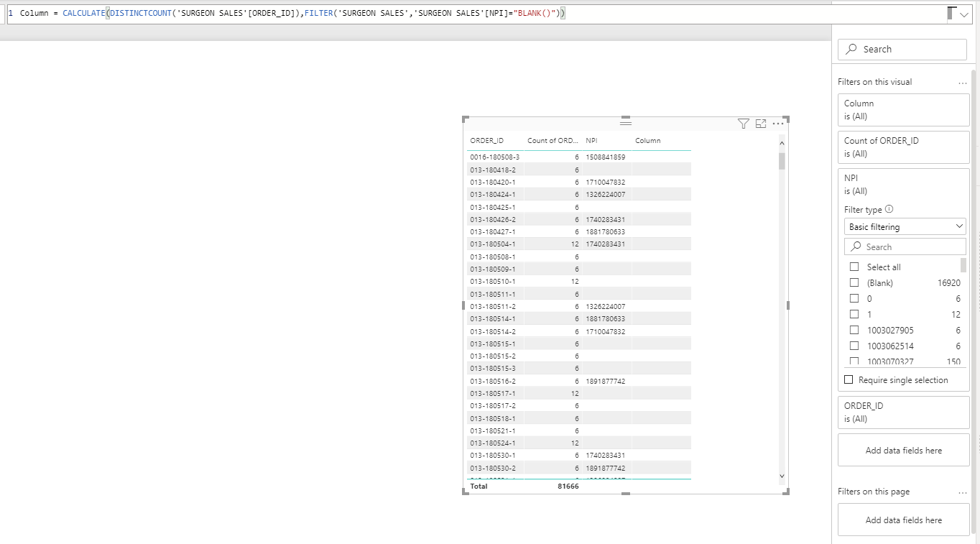Screen dimensions: 980x544
Task: Open the visual filter funnel icon
Action: [744, 124]
